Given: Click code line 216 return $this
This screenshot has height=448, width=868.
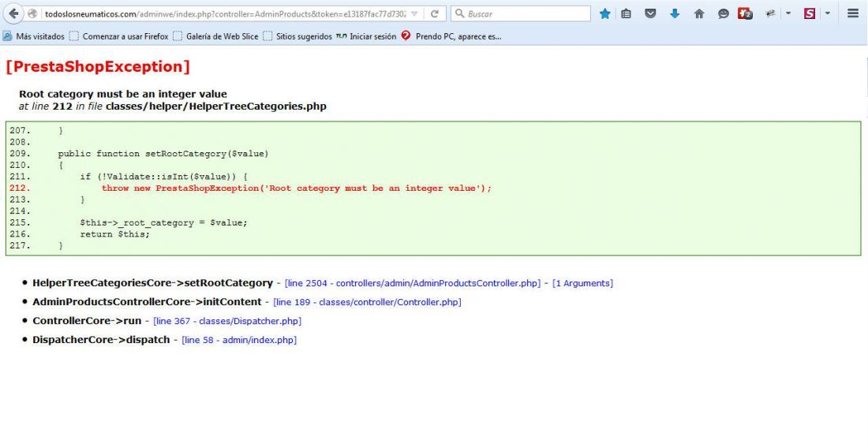Looking at the screenshot, I should coord(114,234).
